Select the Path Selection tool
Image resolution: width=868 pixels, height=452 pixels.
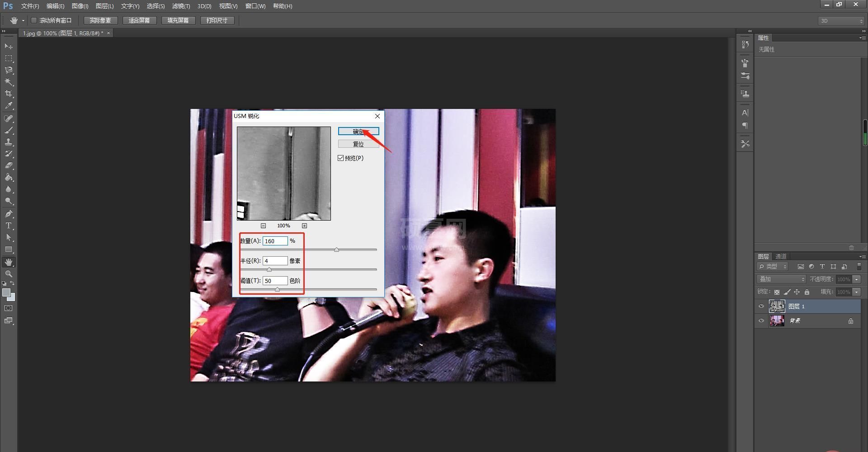click(9, 237)
